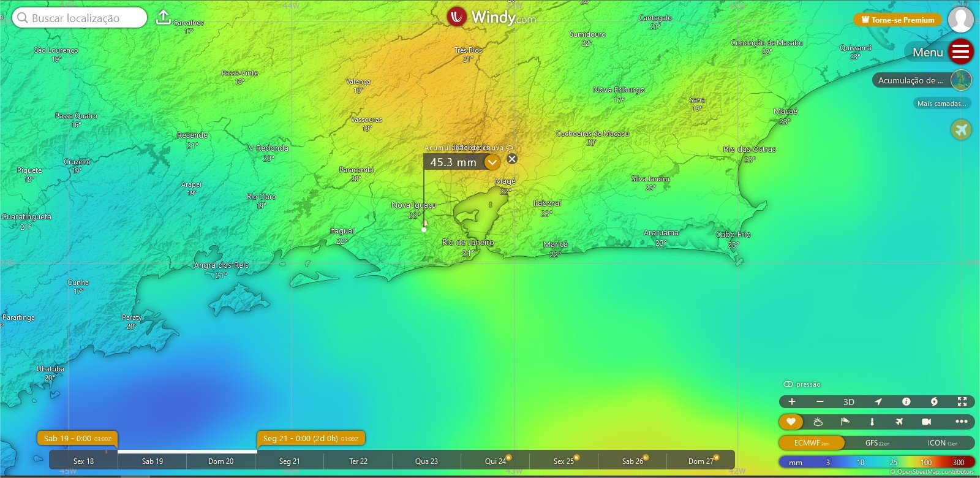Open the hurricane tracker icon
Image resolution: width=980 pixels, height=478 pixels.
pyautogui.click(x=934, y=402)
